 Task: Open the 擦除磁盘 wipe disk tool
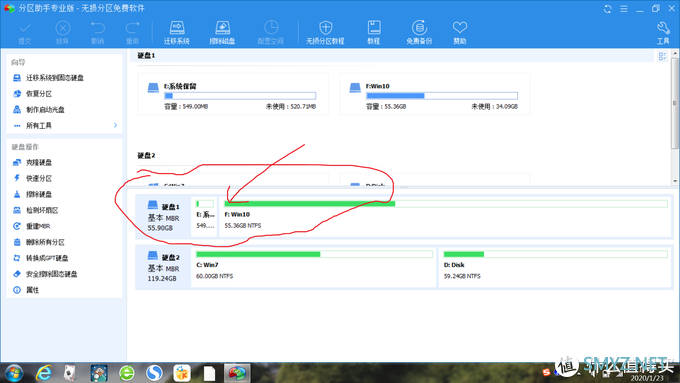(222, 33)
